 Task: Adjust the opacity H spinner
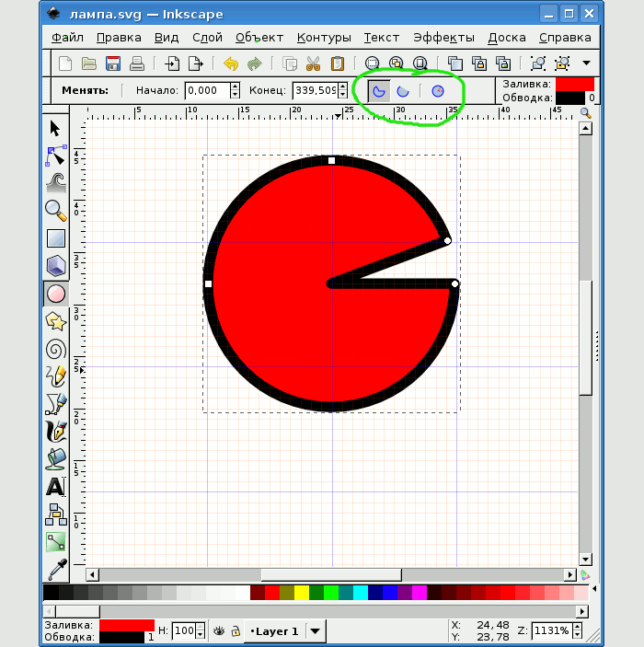pos(200,630)
